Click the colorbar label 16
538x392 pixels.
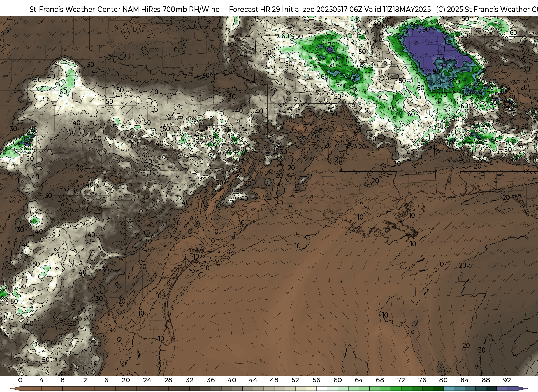[105, 380]
